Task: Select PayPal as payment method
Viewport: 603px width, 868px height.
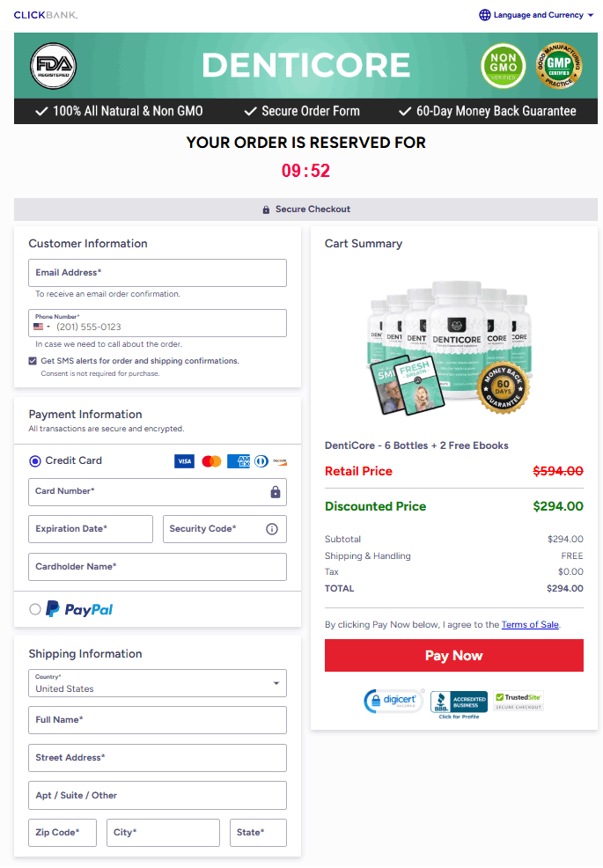Action: coord(33,609)
